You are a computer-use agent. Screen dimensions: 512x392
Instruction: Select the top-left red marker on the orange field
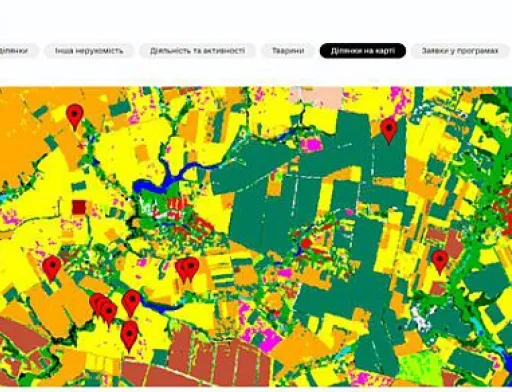click(x=75, y=117)
